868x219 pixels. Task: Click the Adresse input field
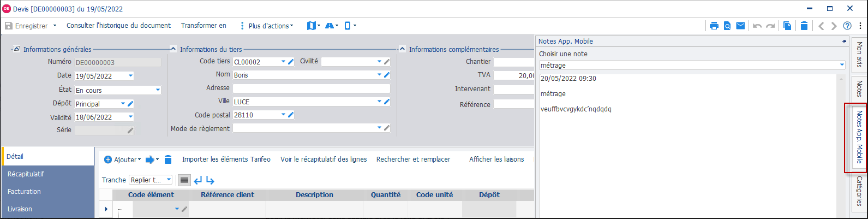point(312,88)
